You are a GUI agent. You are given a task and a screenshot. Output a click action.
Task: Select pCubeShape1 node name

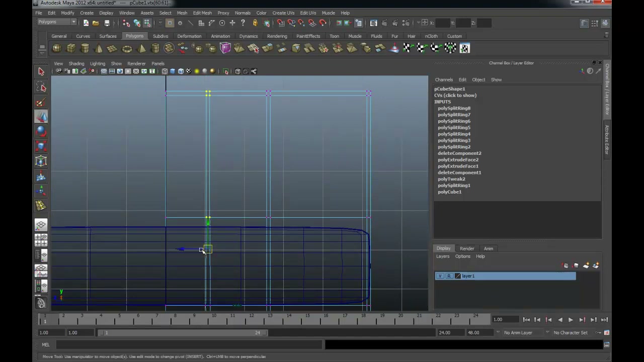coord(450,89)
